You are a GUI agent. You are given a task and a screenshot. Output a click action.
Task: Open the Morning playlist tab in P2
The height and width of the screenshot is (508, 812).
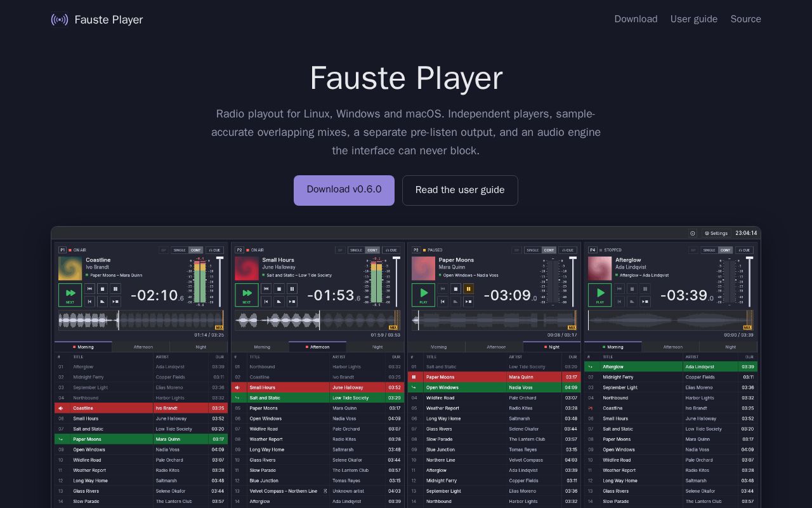pyautogui.click(x=261, y=347)
